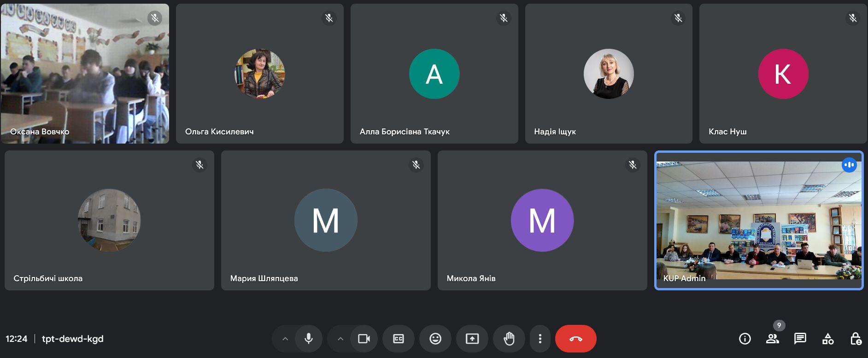
Task: Open the Activities shapes icon
Action: click(x=827, y=339)
